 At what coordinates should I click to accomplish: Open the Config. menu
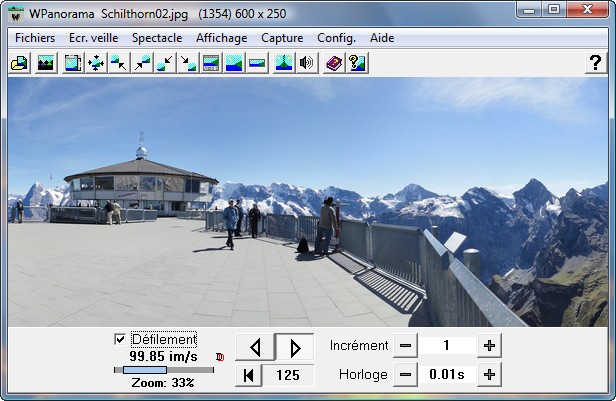coord(336,38)
